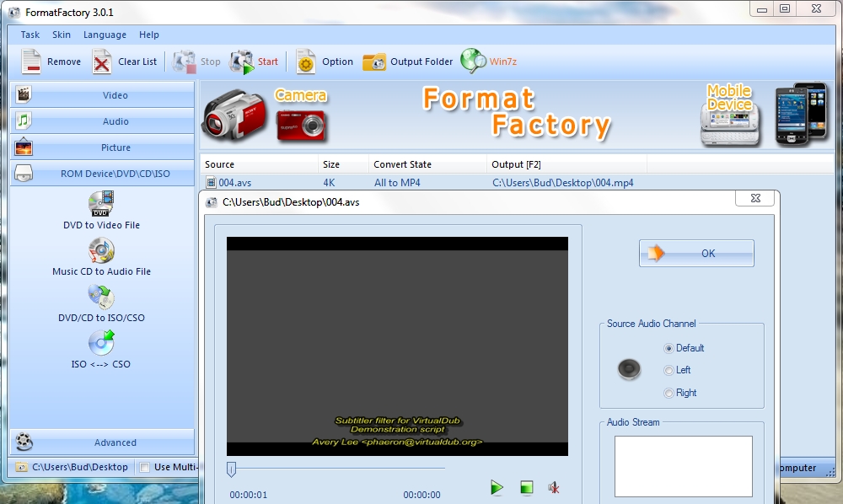
Task: Click the Convert State column header
Action: pos(428,164)
